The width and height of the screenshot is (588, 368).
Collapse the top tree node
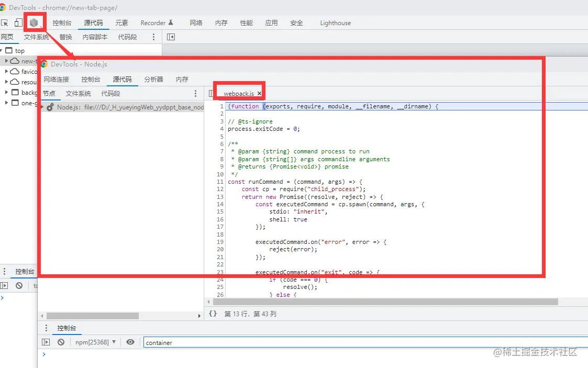1,50
